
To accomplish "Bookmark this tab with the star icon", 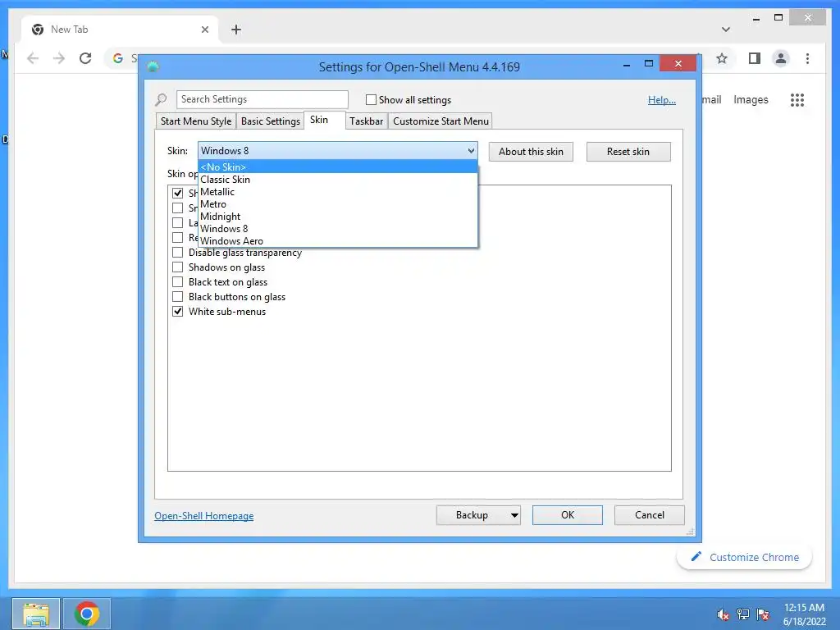I will pyautogui.click(x=722, y=58).
